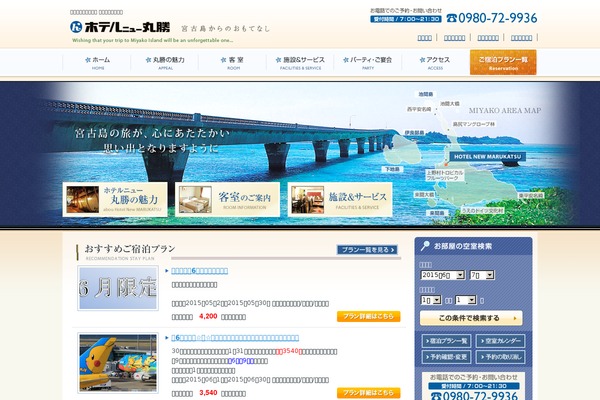The width and height of the screenshot is (600, 400).
Task: Click the telephone icon beside 0980-72-9936 in the header
Action: (451, 18)
